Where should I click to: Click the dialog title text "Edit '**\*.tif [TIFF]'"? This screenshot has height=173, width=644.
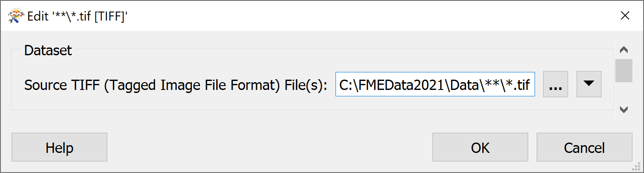(78, 16)
